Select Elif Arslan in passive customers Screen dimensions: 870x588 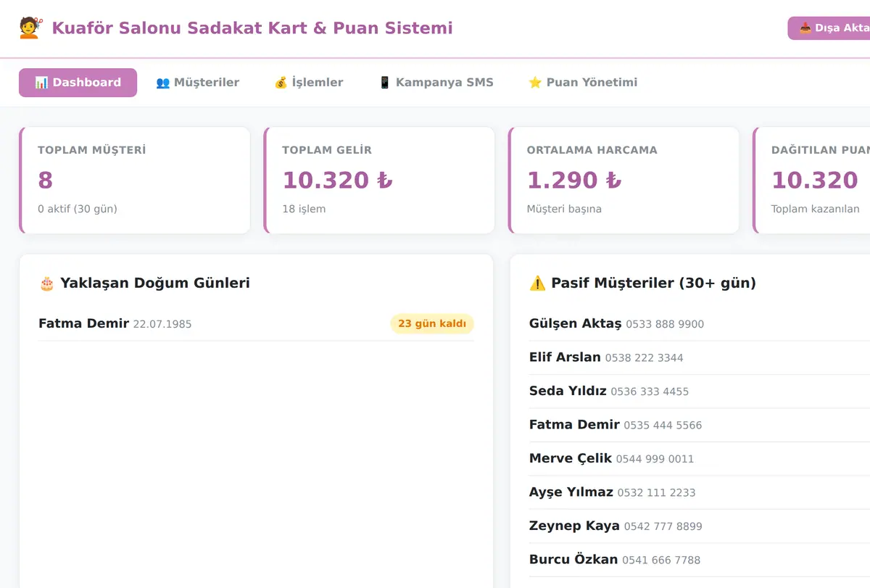[565, 357]
